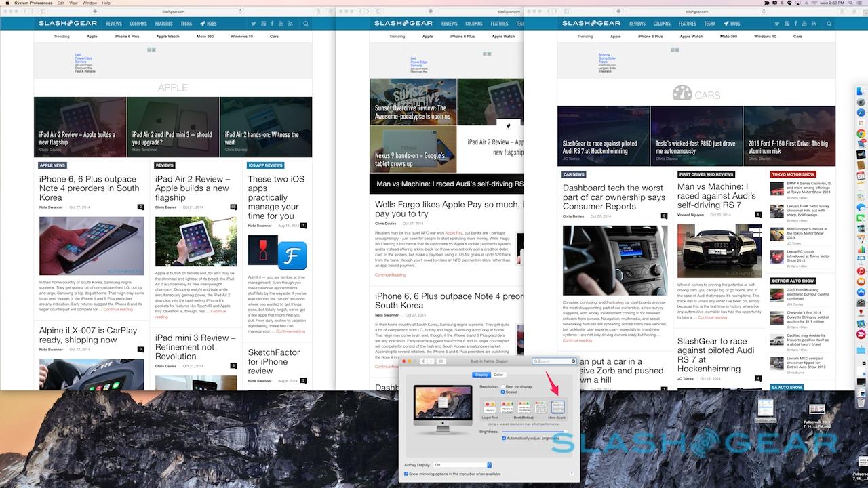Click 'Tesla's wicked-fast P85D' featured tile
Image resolution: width=868 pixels, height=488 pixels.
tap(696, 136)
